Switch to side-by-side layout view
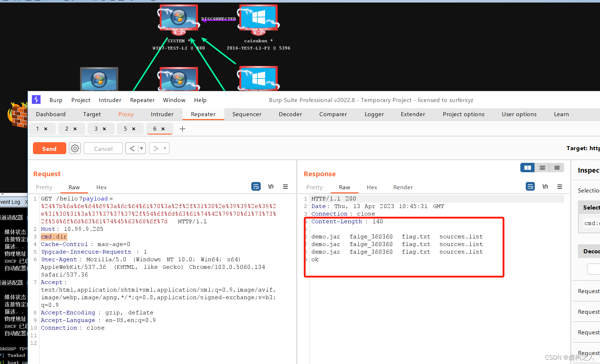This screenshot has height=364, width=600. click(x=528, y=168)
